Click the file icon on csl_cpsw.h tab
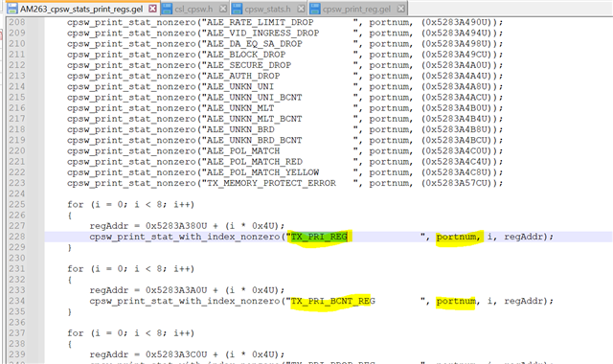This screenshot has width=613, height=364. [167, 9]
